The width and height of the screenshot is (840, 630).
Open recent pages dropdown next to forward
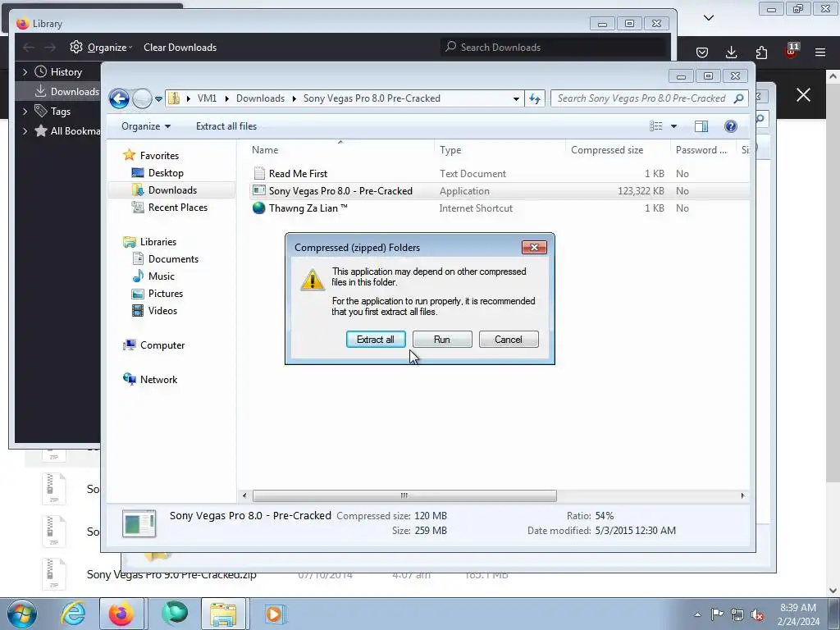click(158, 98)
